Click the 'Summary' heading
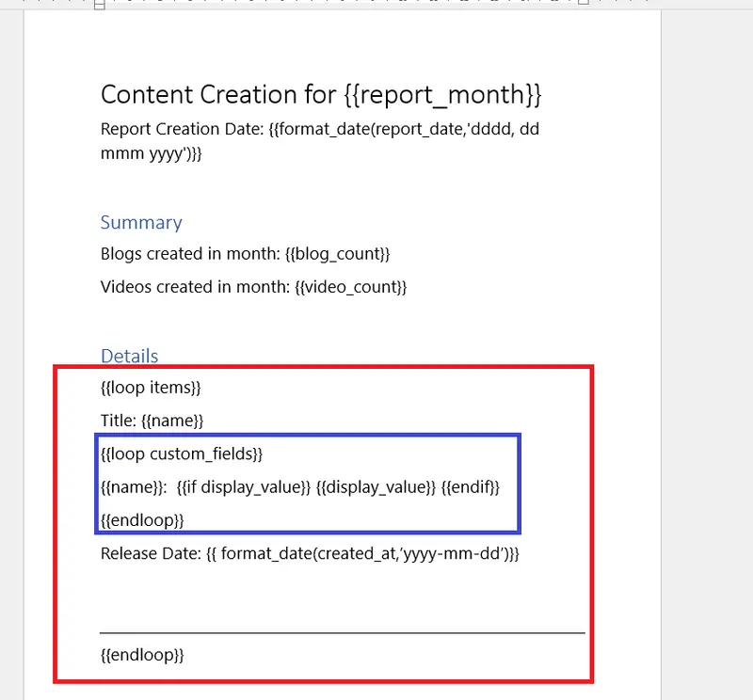 (x=141, y=223)
